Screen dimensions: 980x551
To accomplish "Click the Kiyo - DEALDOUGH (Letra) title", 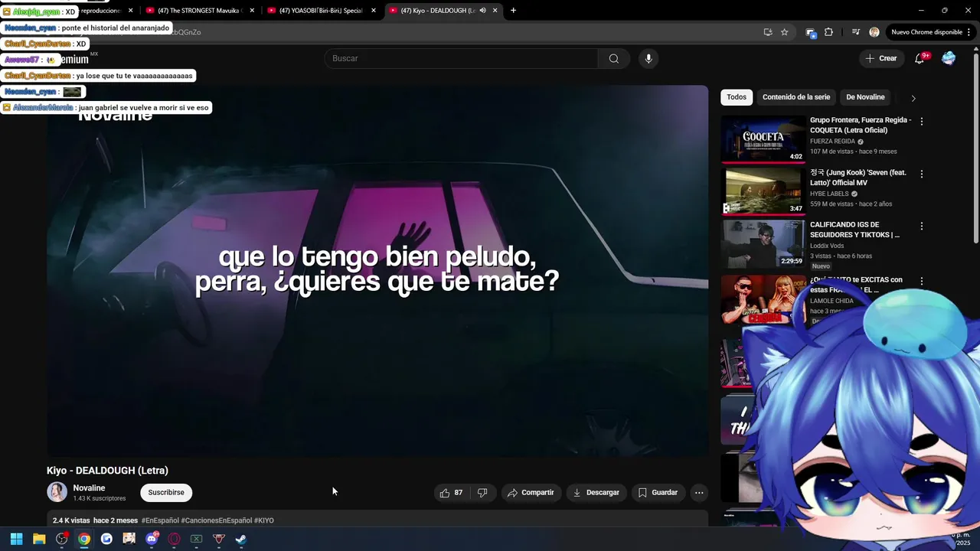I will (107, 471).
